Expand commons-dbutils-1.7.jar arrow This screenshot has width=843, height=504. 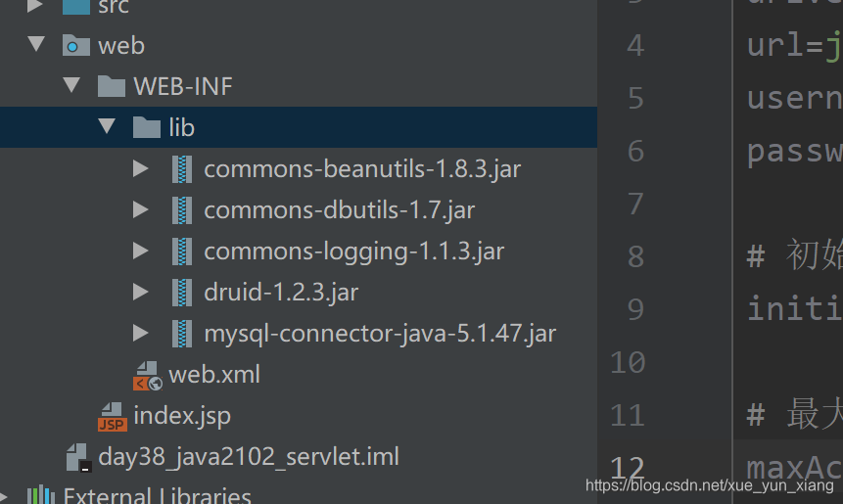tap(141, 209)
